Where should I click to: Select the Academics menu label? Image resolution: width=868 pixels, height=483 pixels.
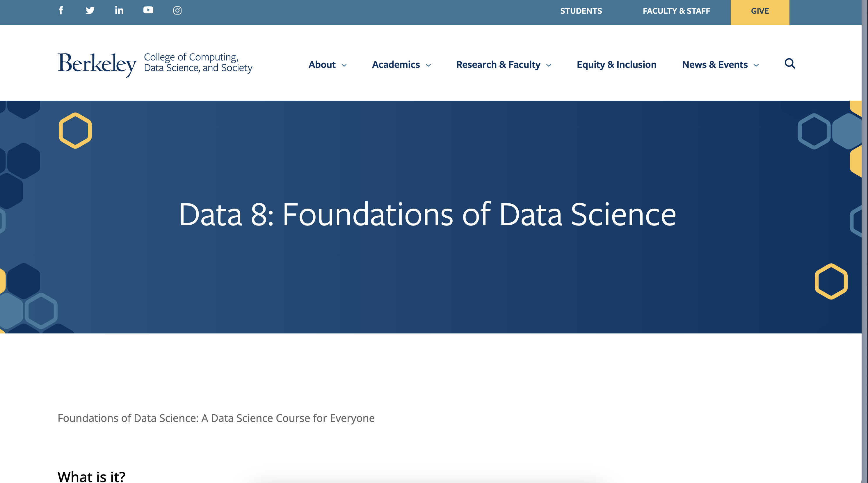(x=396, y=64)
